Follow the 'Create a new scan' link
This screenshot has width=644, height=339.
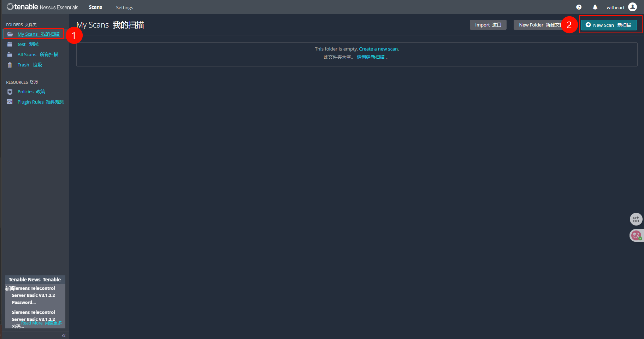pyautogui.click(x=378, y=49)
